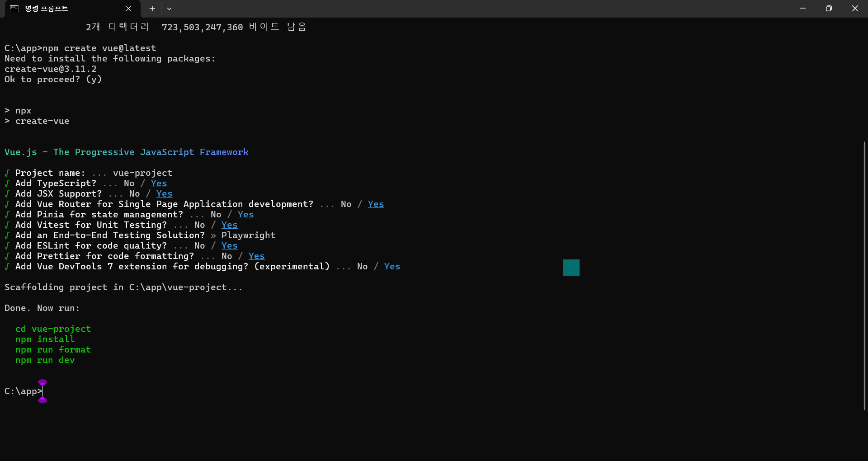Click the green "cd vue-project" command
Viewport: 868px width, 461px height.
[x=53, y=329]
